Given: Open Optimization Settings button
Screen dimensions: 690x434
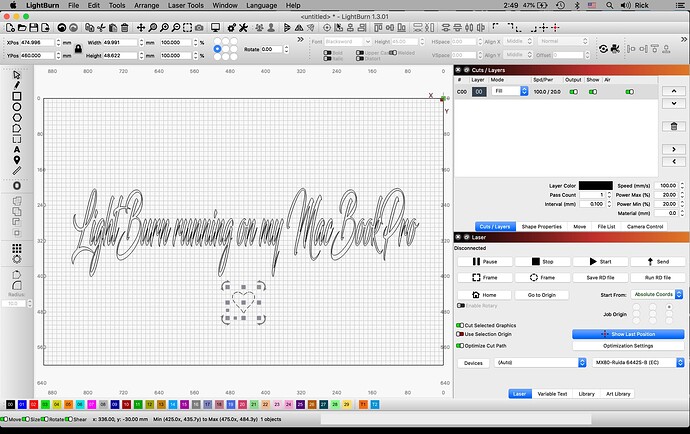Looking at the screenshot, I should [628, 346].
